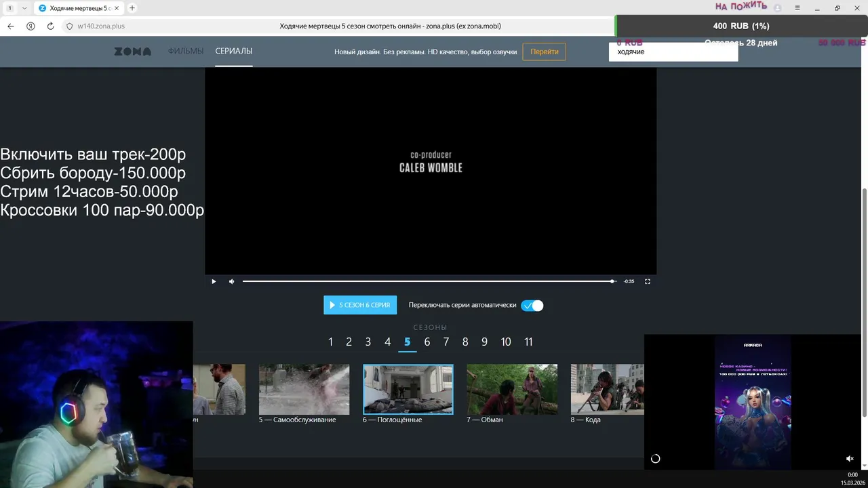The width and height of the screenshot is (868, 488).
Task: Toggle automatic episode switching off
Action: [x=532, y=306]
